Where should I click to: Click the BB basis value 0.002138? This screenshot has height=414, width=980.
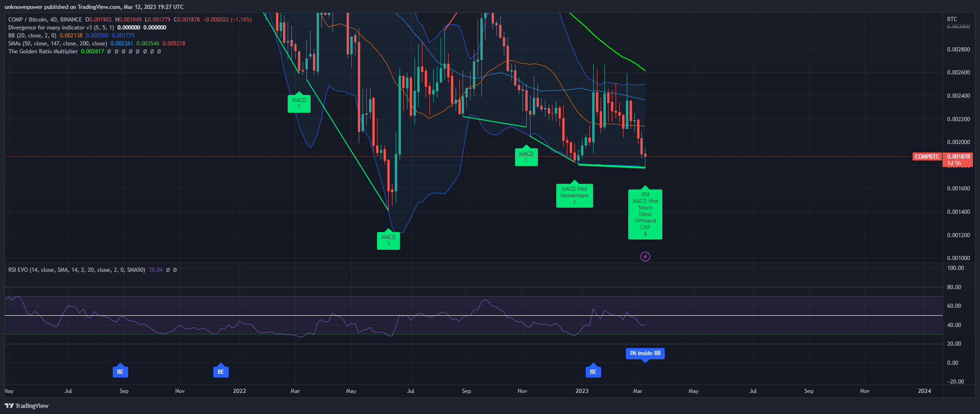point(71,36)
